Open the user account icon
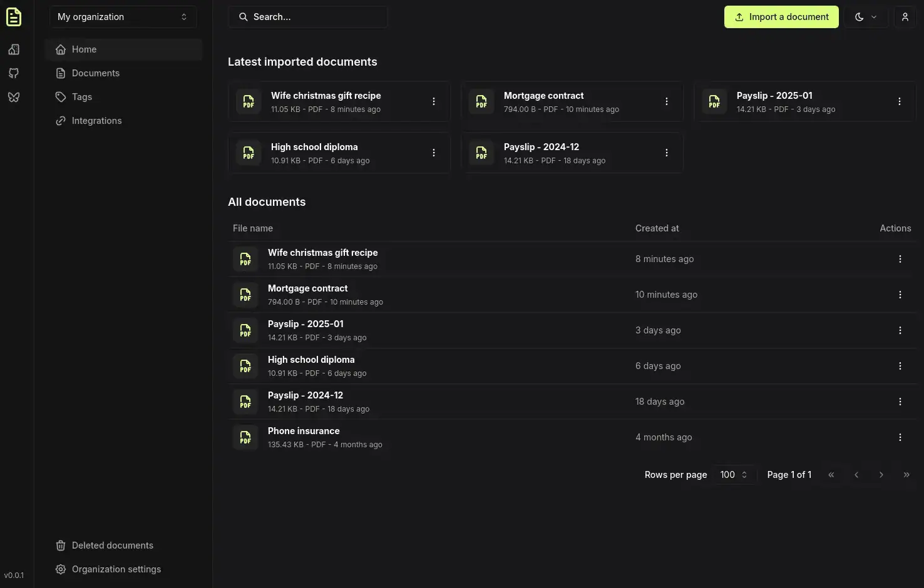Viewport: 924px width, 588px height. (905, 17)
